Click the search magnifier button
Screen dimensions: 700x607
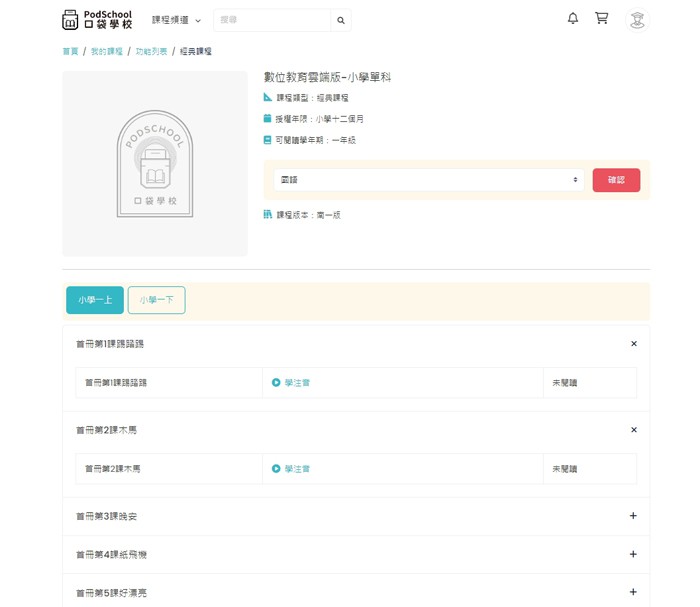tap(341, 20)
